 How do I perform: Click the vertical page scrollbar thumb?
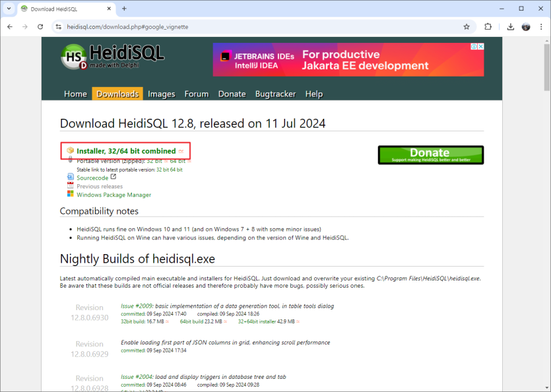click(x=547, y=67)
